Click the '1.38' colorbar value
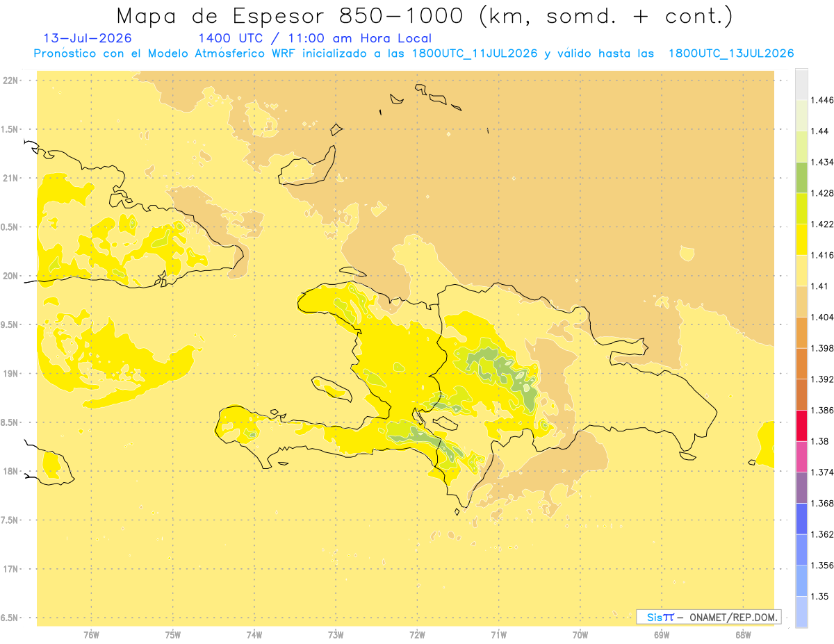This screenshot has width=834, height=644. coord(820,441)
